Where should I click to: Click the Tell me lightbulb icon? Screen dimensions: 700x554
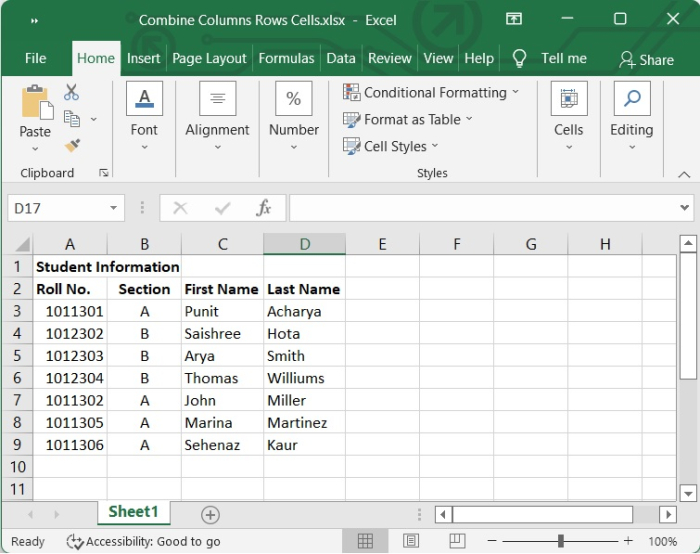[519, 58]
